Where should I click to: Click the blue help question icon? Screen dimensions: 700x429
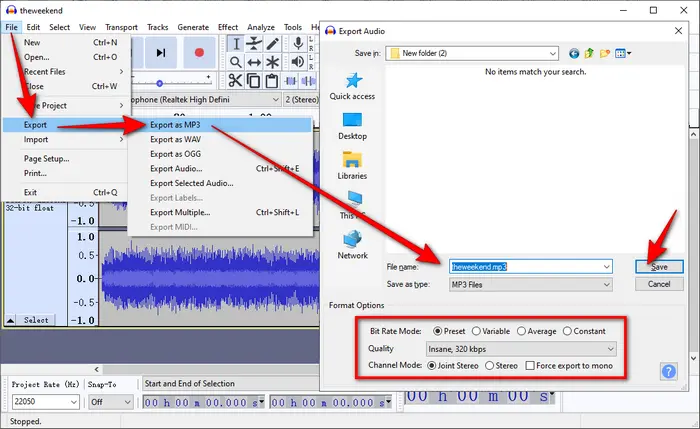(668, 371)
